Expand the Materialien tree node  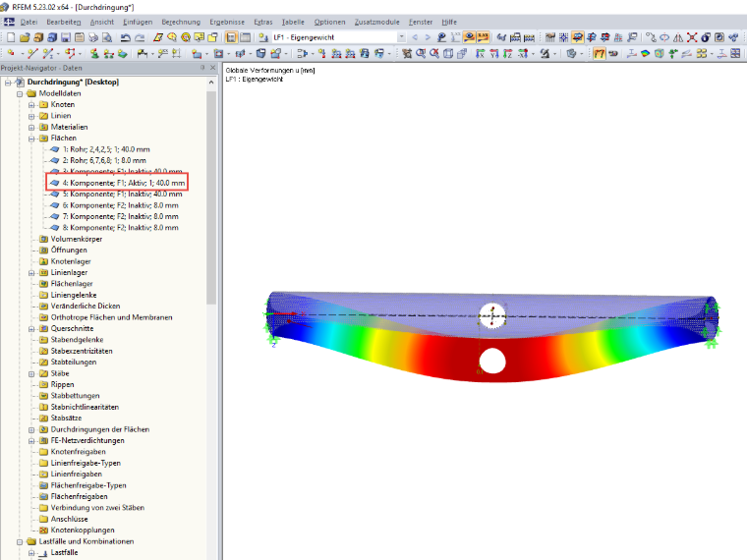pos(31,128)
